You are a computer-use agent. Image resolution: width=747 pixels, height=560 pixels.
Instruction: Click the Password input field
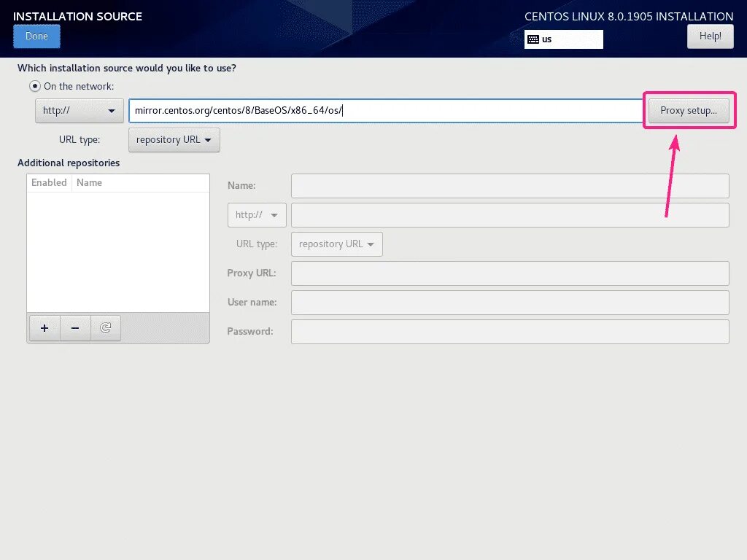pos(510,332)
